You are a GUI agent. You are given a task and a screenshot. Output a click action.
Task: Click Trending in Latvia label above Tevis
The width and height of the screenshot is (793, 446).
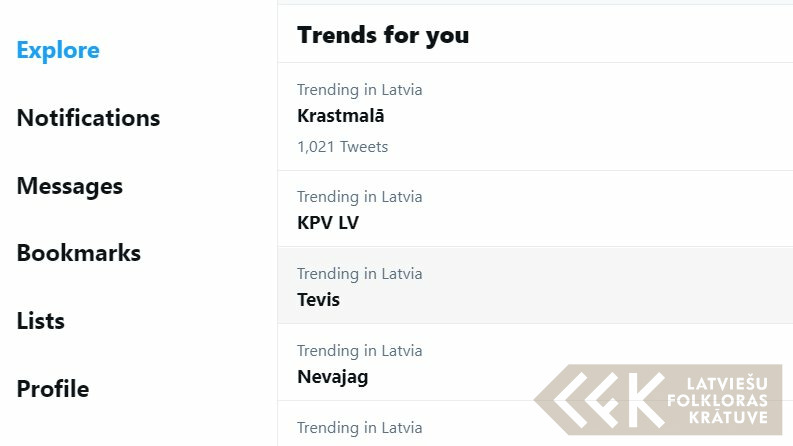tap(360, 274)
